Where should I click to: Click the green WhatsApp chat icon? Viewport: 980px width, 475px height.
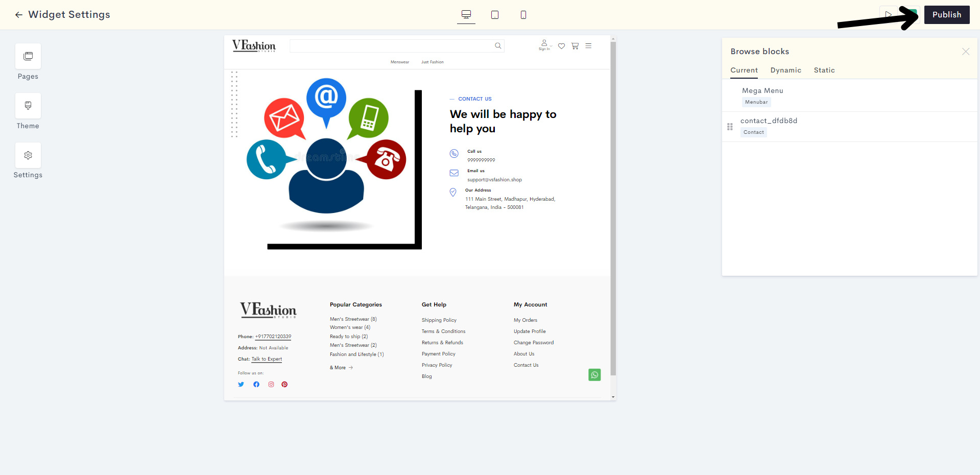(594, 375)
